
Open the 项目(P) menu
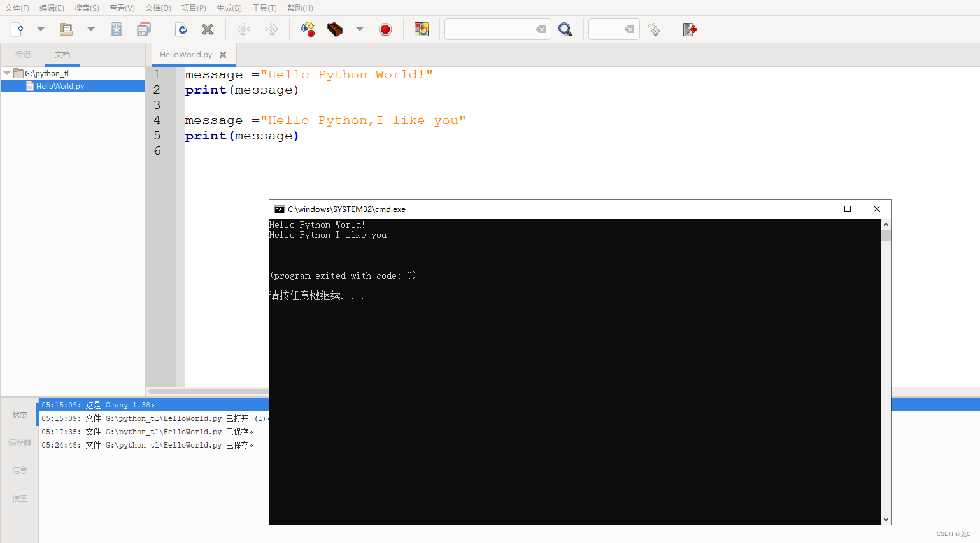194,8
